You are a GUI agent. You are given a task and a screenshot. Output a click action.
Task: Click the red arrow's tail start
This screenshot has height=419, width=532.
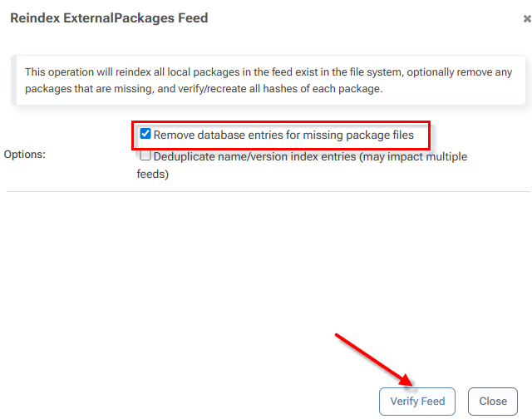coord(337,336)
